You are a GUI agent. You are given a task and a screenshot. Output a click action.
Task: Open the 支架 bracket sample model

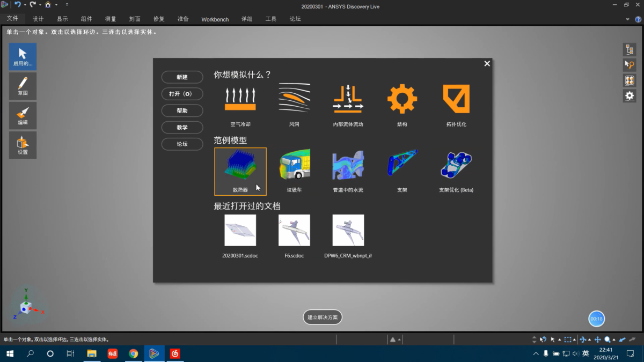pyautogui.click(x=402, y=172)
